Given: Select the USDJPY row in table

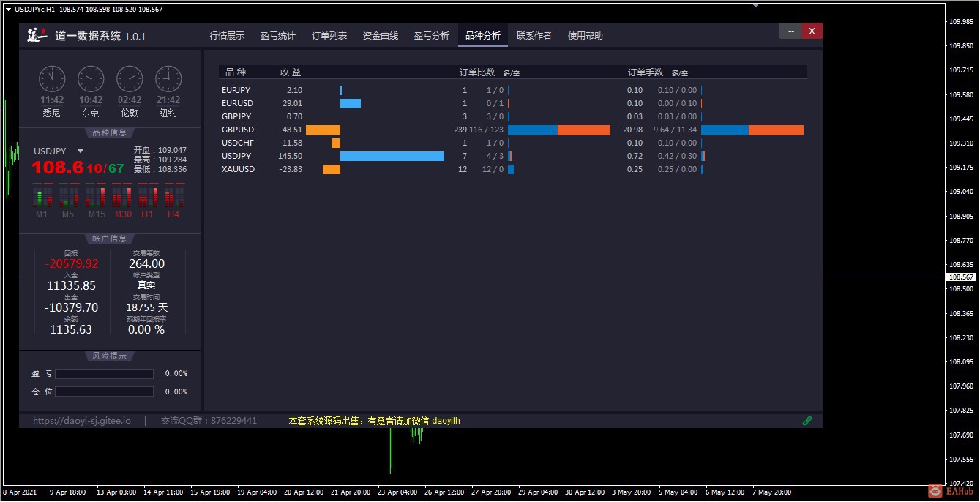Looking at the screenshot, I should click(513, 156).
